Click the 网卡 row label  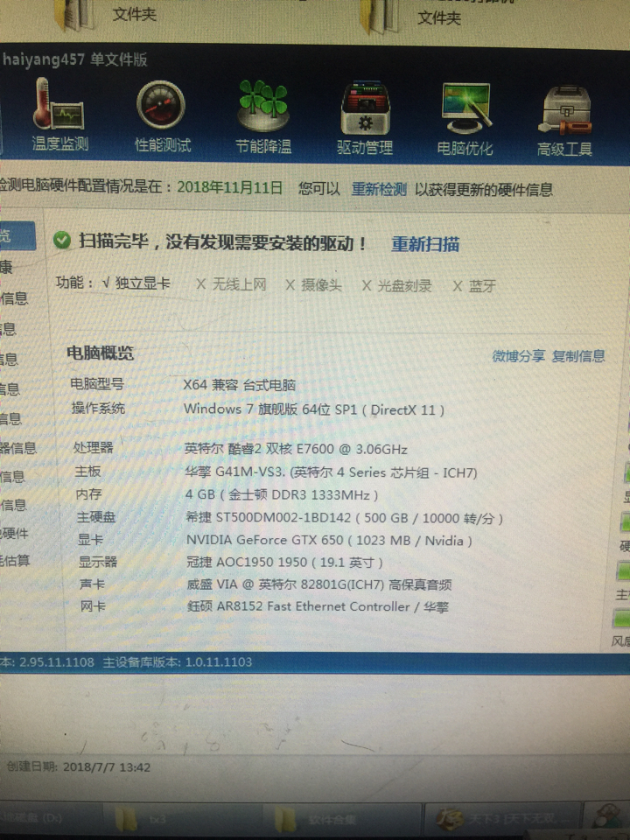94,605
